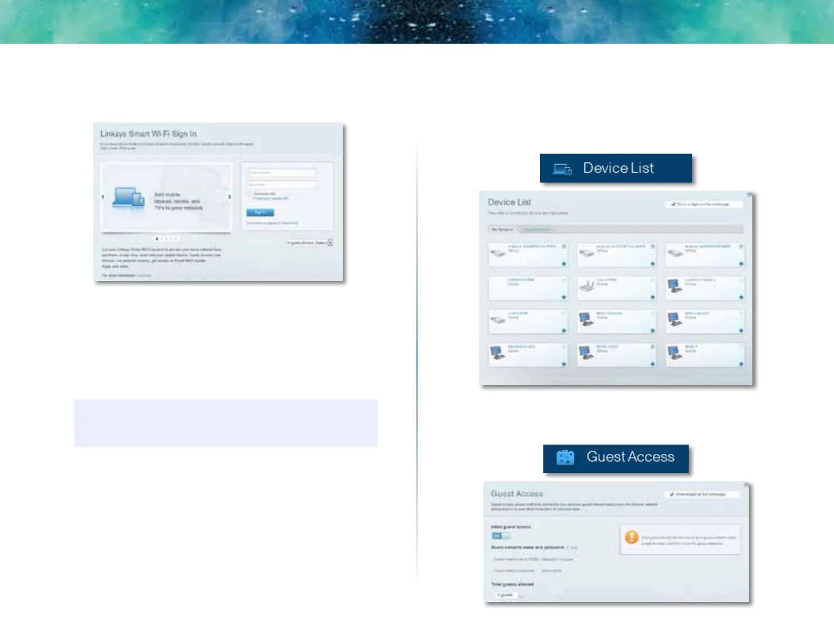Image resolution: width=834 pixels, height=644 pixels.
Task: Click the learn more link on Sign In
Action: tap(144, 275)
